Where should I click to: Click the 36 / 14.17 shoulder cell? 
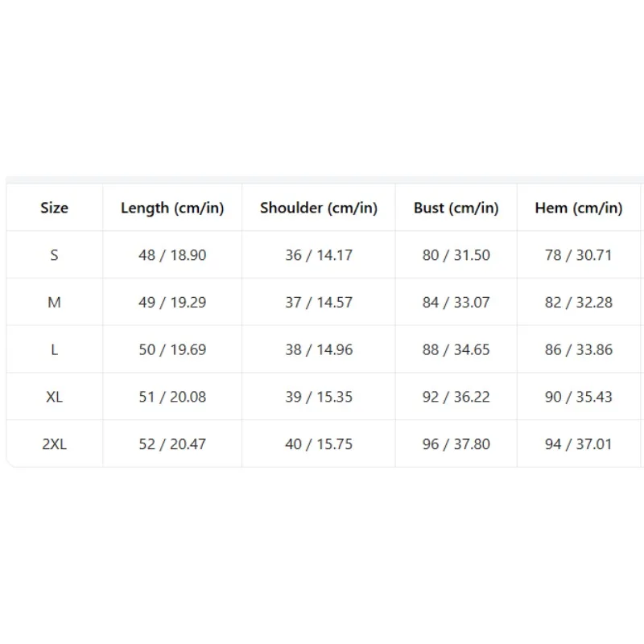pyautogui.click(x=319, y=255)
